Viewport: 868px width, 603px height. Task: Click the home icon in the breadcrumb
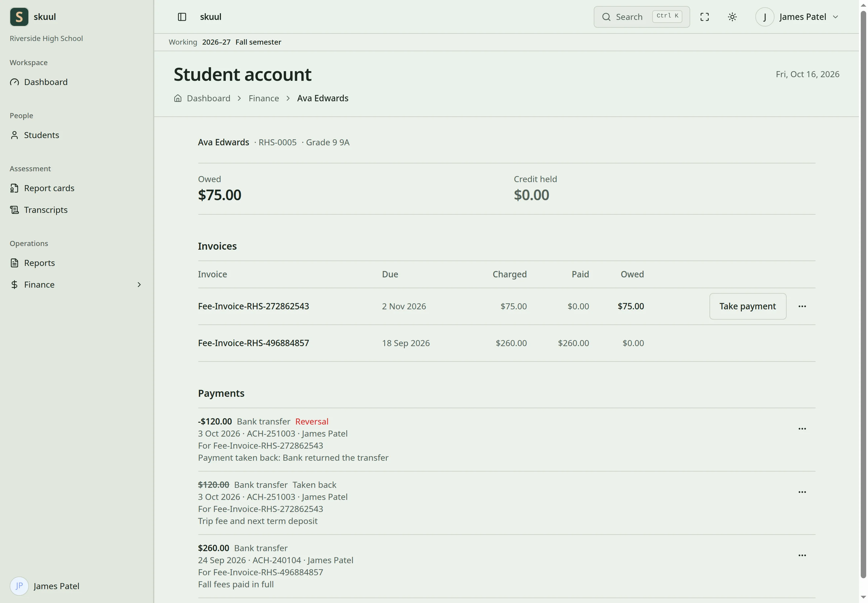[x=178, y=98]
